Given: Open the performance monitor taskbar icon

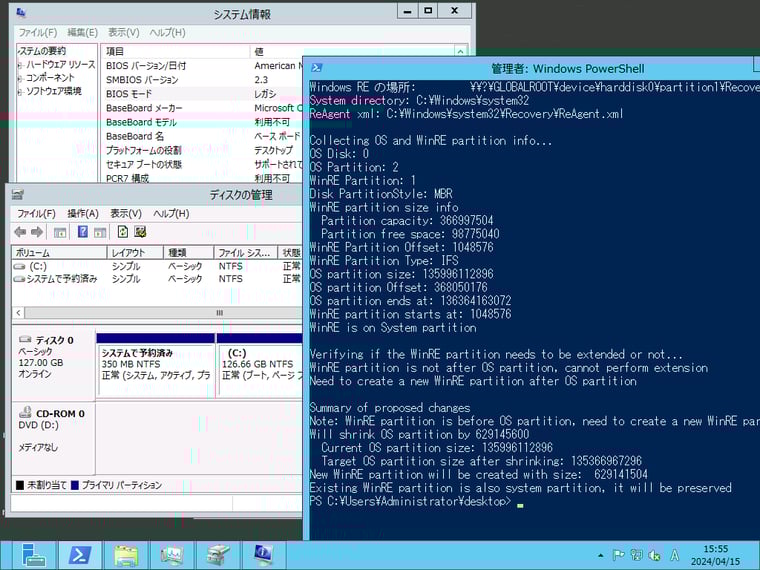Looking at the screenshot, I should [172, 554].
